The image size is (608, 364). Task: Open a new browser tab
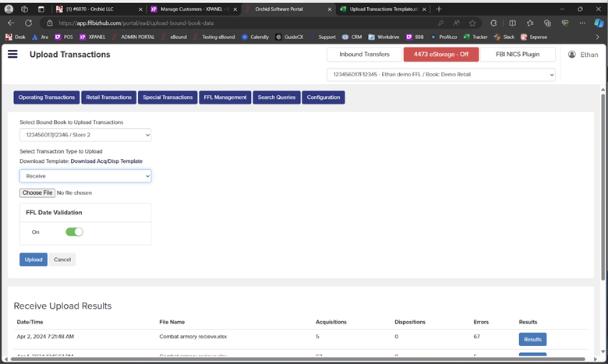click(439, 9)
